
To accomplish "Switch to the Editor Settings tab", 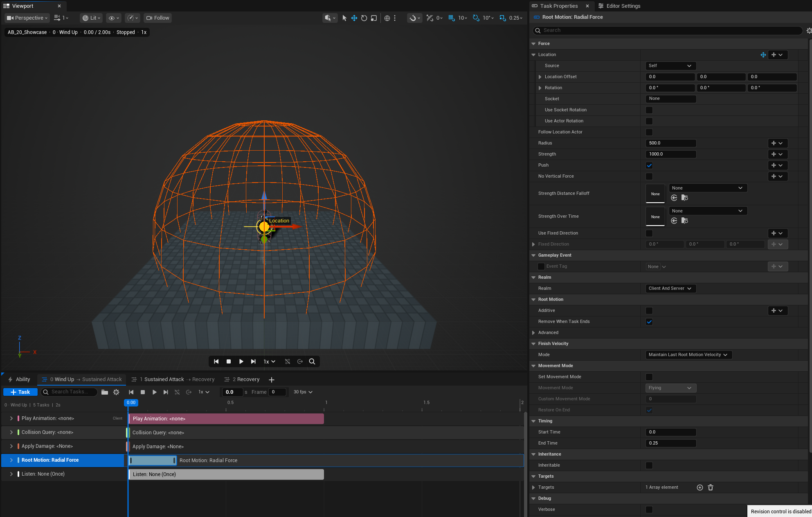I will coord(619,6).
